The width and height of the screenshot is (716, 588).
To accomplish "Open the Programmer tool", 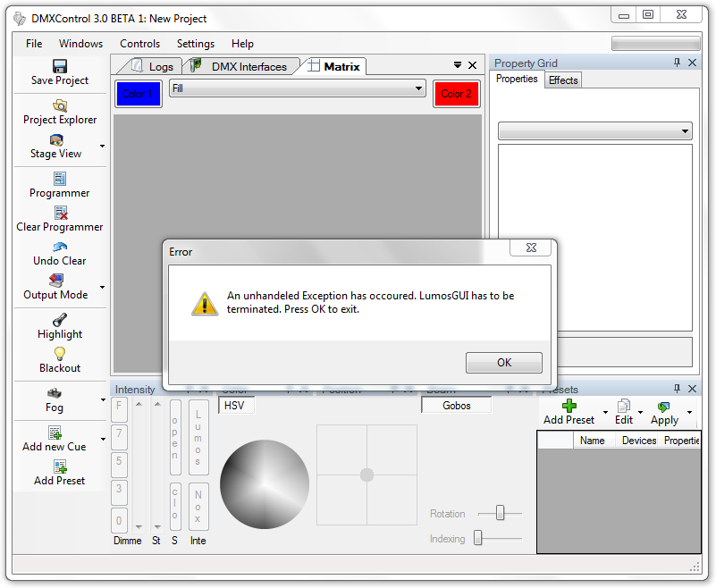I will tap(60, 179).
